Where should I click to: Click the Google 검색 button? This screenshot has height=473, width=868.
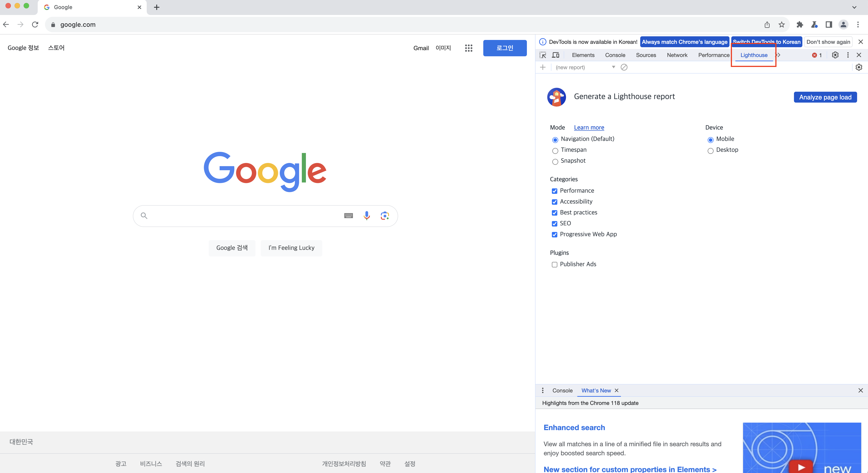(x=232, y=248)
